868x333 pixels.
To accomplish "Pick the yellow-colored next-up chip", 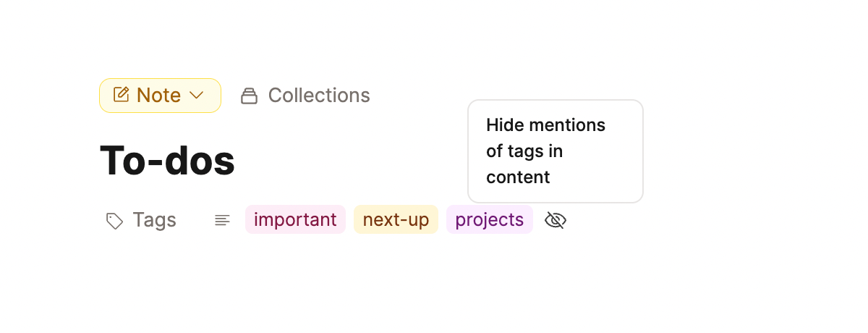I will point(396,219).
